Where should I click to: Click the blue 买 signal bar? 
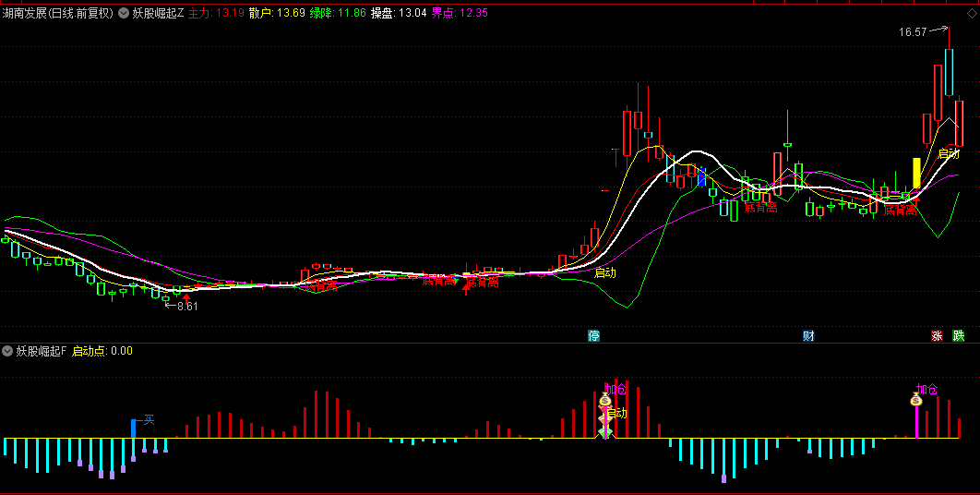point(134,428)
